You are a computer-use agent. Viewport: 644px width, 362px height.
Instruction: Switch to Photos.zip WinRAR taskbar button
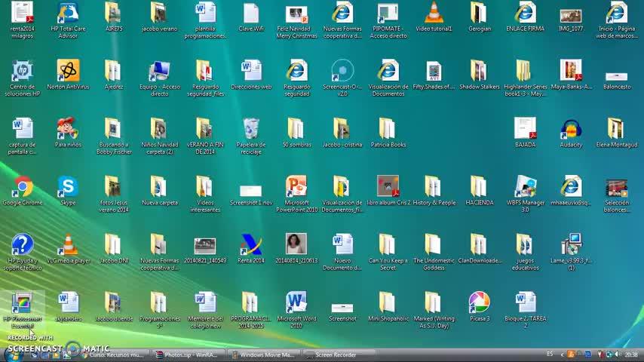point(189,354)
